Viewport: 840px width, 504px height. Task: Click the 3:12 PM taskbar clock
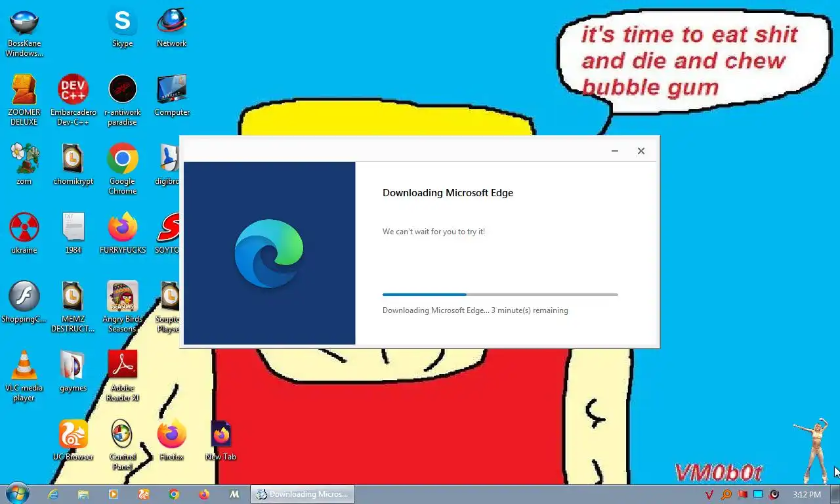click(x=807, y=494)
